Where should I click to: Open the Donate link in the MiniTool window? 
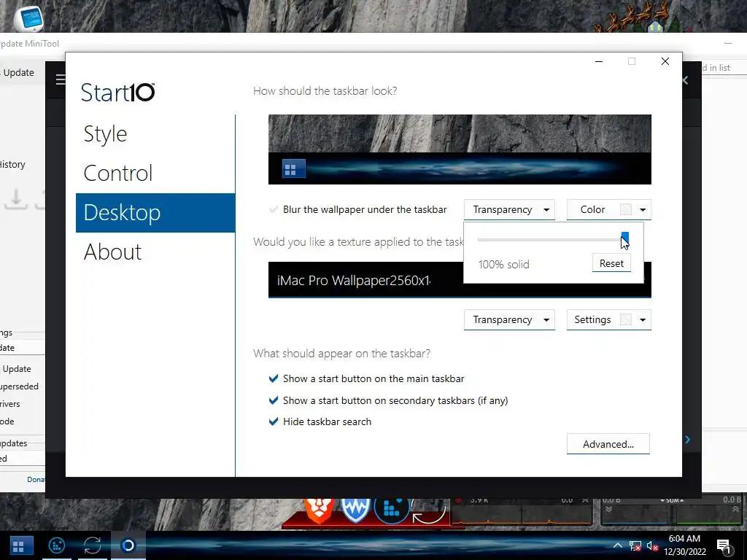36,480
